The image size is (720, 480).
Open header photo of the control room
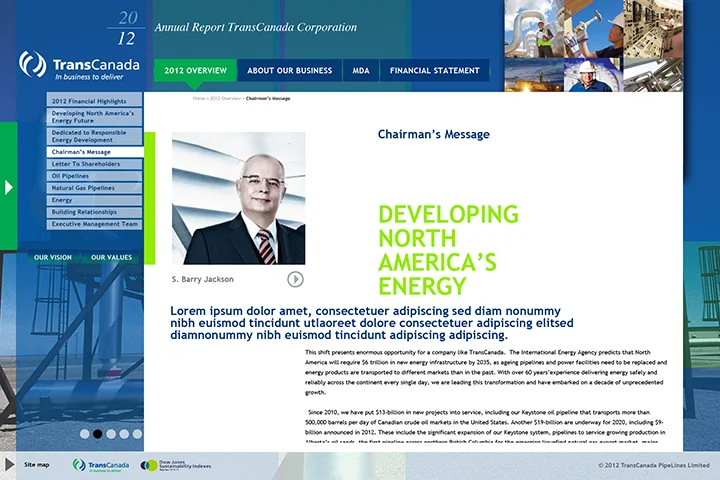[x=653, y=29]
